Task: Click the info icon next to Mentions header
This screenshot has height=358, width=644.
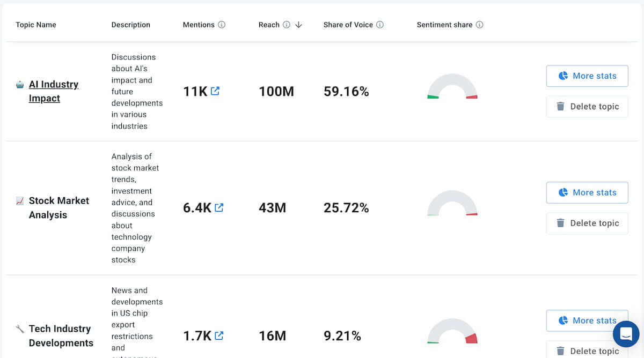Action: pos(222,25)
